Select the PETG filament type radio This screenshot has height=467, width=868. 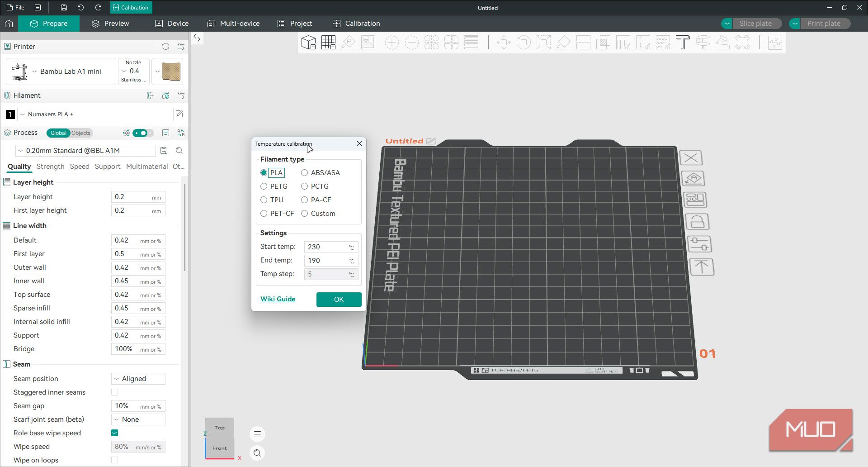point(264,186)
